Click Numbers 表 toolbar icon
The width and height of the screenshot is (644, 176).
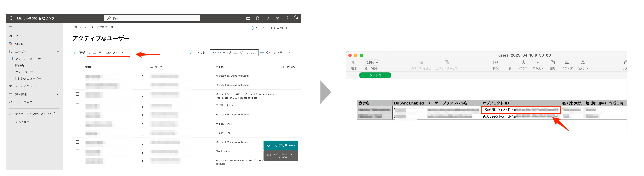tap(510, 62)
